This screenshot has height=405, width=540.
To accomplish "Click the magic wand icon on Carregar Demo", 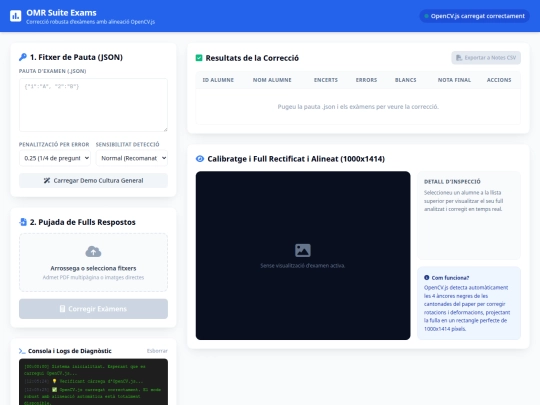I will pos(47,180).
